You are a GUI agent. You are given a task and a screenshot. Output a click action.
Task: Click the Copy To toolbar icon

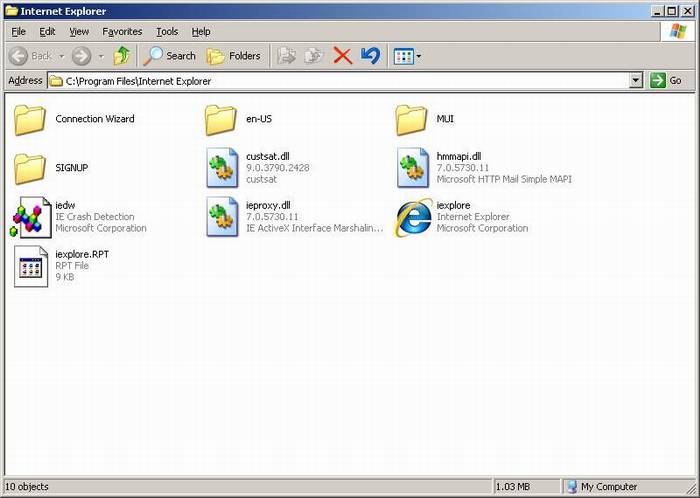313,56
